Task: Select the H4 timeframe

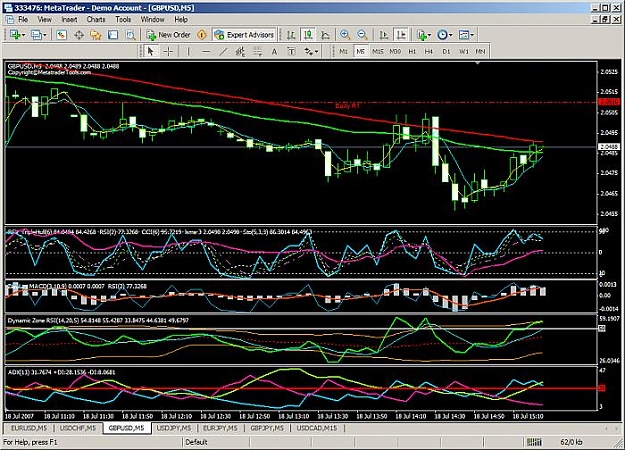Action: coord(429,51)
